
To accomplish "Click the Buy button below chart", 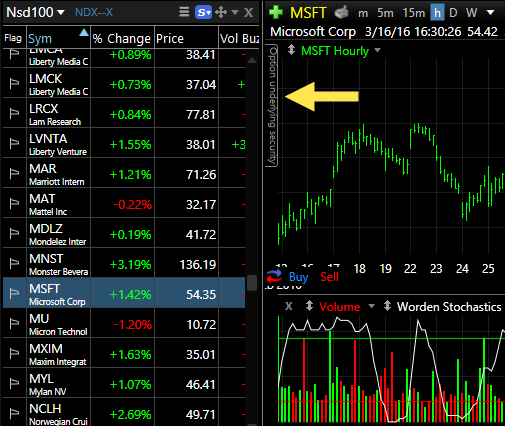I will tap(298, 277).
